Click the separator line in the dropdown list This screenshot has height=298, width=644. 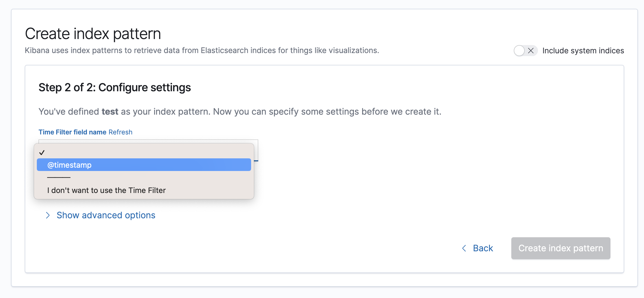(x=59, y=178)
